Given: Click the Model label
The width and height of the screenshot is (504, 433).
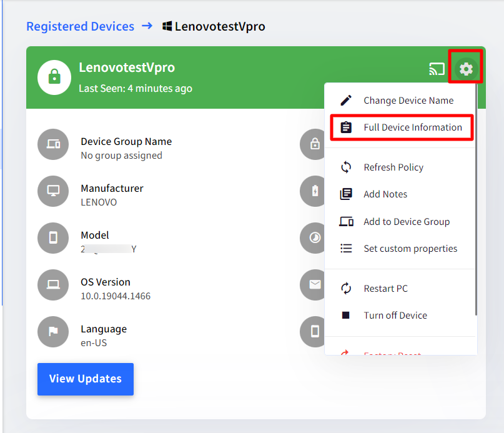Looking at the screenshot, I should pos(95,235).
